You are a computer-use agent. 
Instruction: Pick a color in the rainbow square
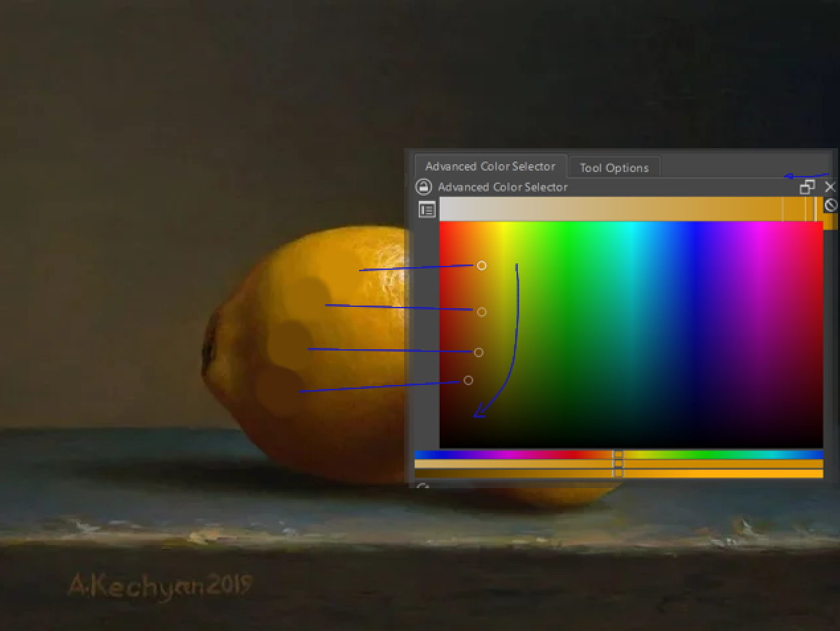pyautogui.click(x=631, y=335)
